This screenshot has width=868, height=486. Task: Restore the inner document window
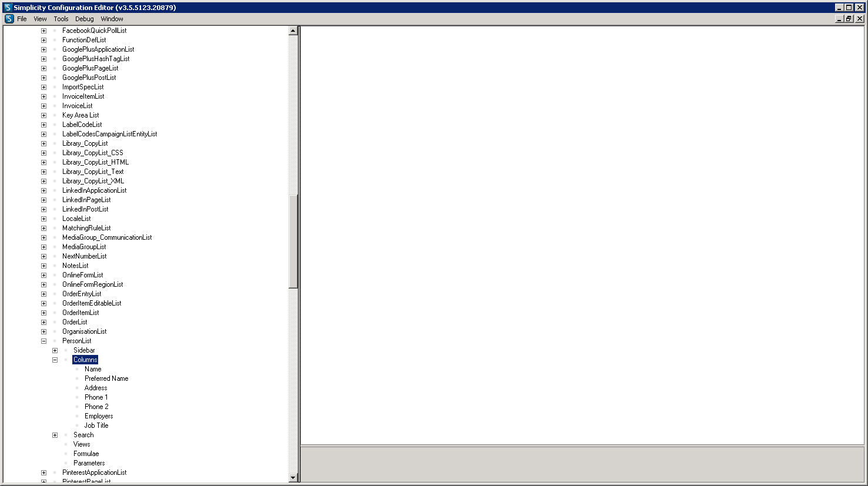[x=849, y=19]
